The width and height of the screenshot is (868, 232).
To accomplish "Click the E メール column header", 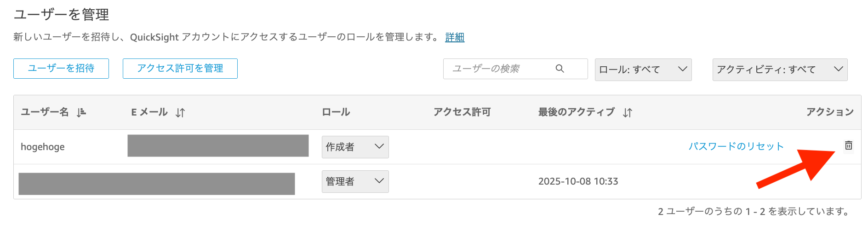I will point(149,112).
